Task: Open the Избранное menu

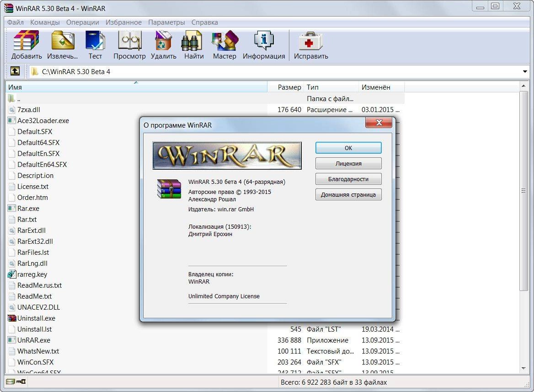Action: 123,22
